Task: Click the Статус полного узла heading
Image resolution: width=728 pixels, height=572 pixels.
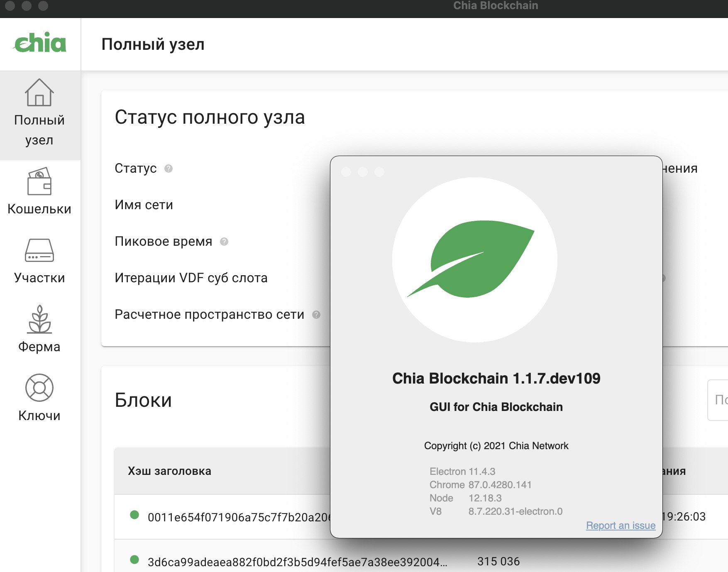Action: (210, 117)
